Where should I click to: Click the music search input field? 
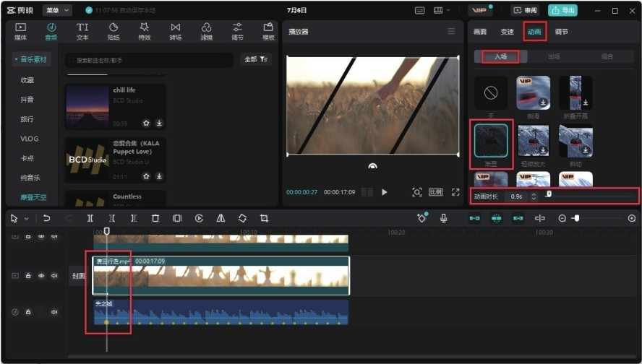point(150,60)
